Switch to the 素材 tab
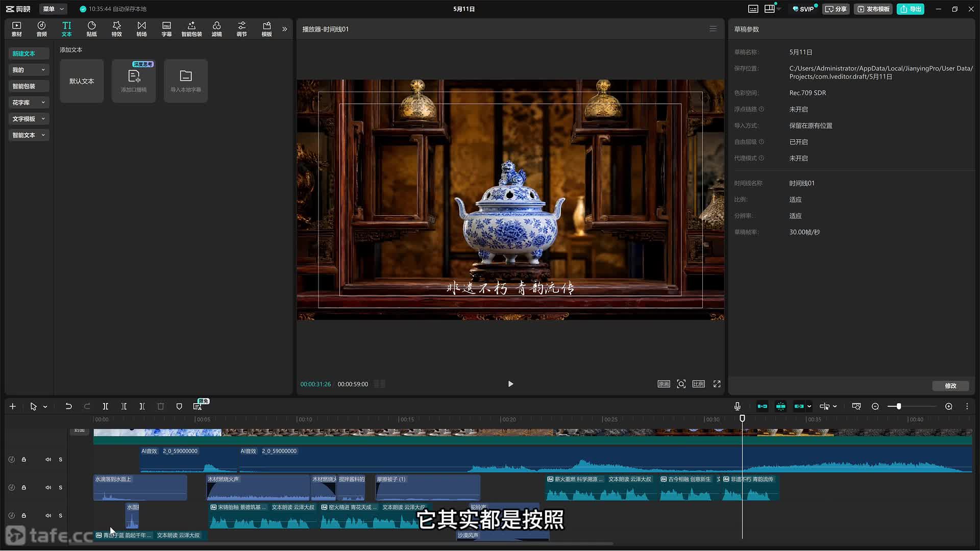 16,29
